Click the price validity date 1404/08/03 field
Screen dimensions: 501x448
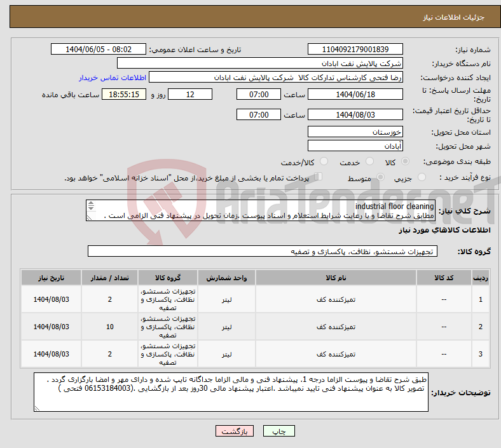[x=355, y=114]
